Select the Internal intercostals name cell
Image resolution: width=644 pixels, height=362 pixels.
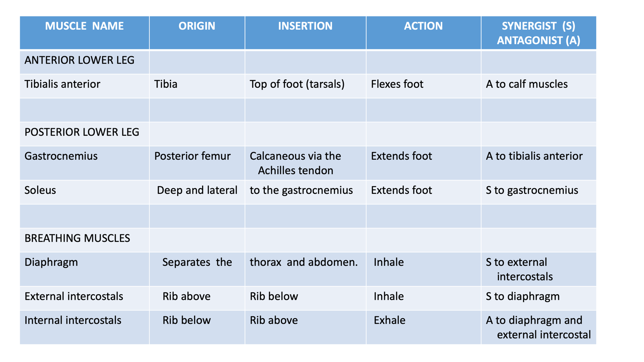tap(85, 327)
